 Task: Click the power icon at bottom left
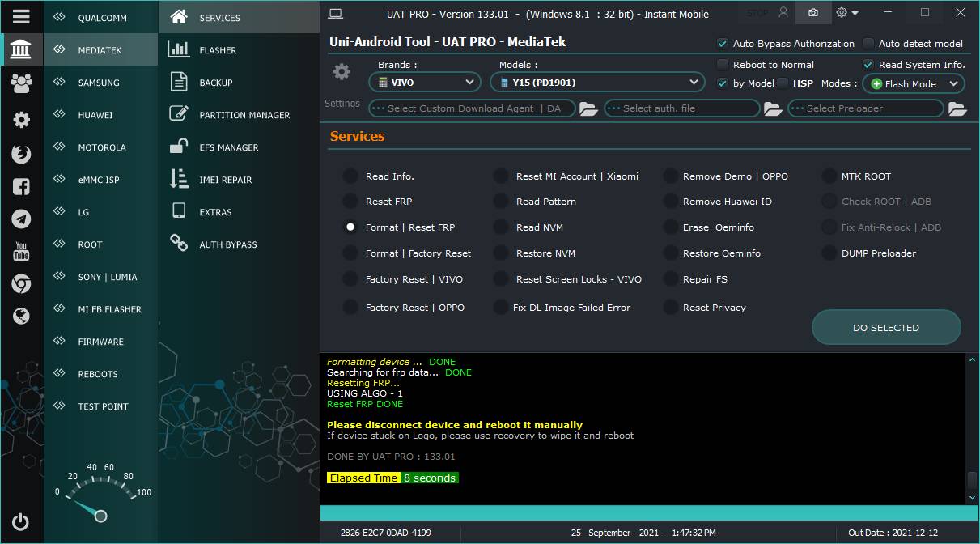coord(21,522)
